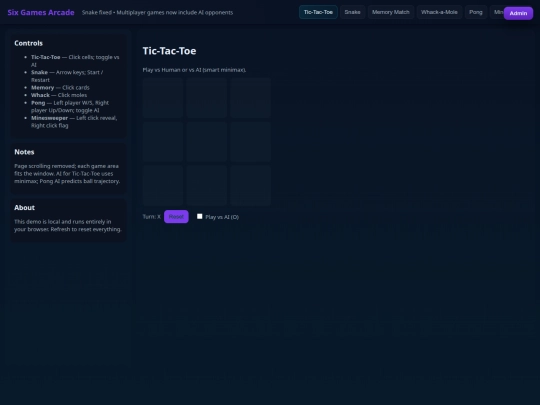Click the Controls heading
Screen dimensions: 540x405
click(x=28, y=43)
